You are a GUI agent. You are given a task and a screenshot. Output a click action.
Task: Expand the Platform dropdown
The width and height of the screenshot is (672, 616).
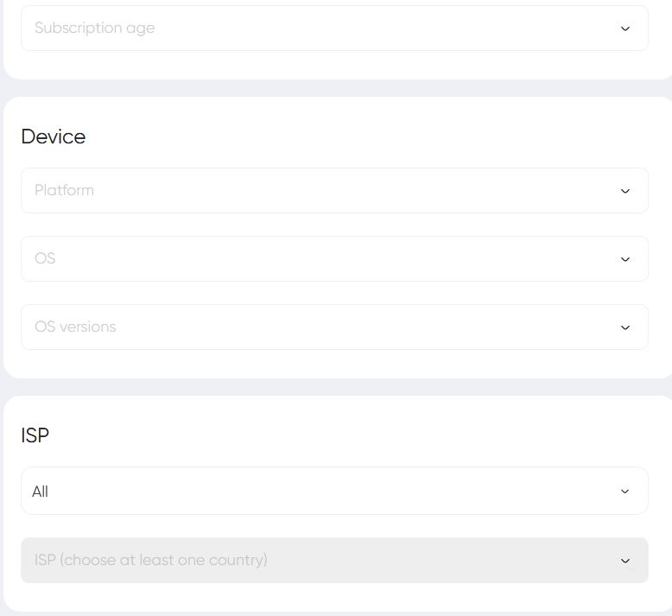point(334,191)
